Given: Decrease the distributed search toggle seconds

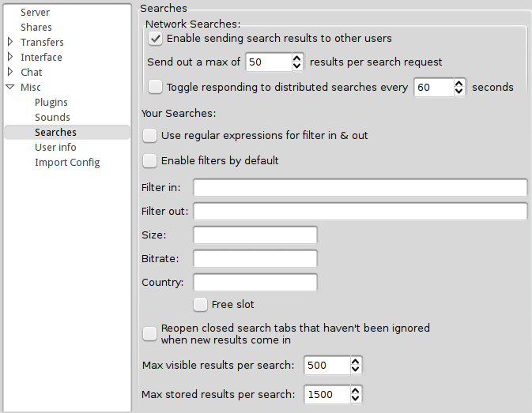Looking at the screenshot, I should click(x=458, y=91).
